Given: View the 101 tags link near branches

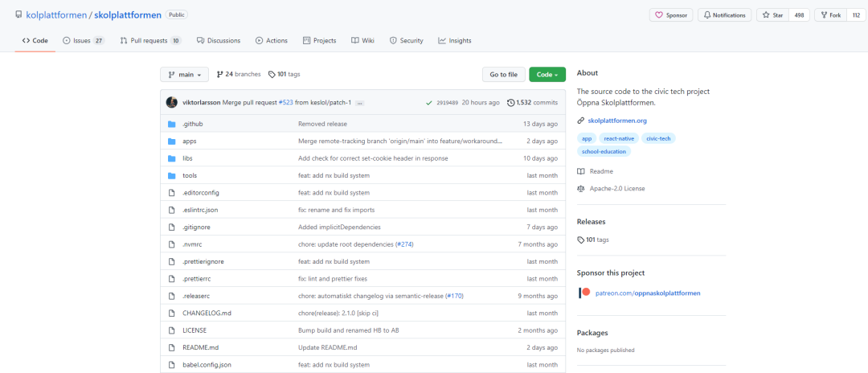Looking at the screenshot, I should [x=284, y=74].
